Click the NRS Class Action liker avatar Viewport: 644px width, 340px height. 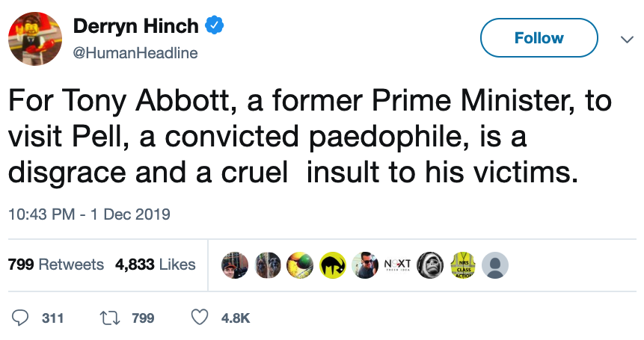click(462, 265)
